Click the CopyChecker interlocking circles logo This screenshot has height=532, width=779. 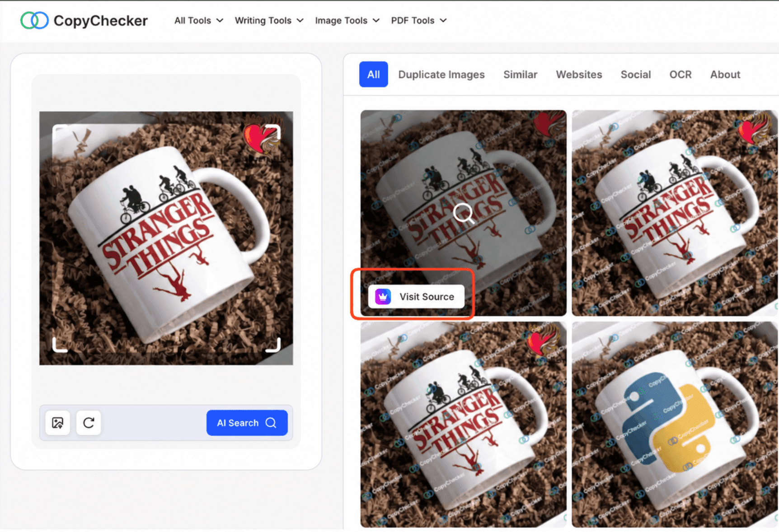click(x=34, y=20)
